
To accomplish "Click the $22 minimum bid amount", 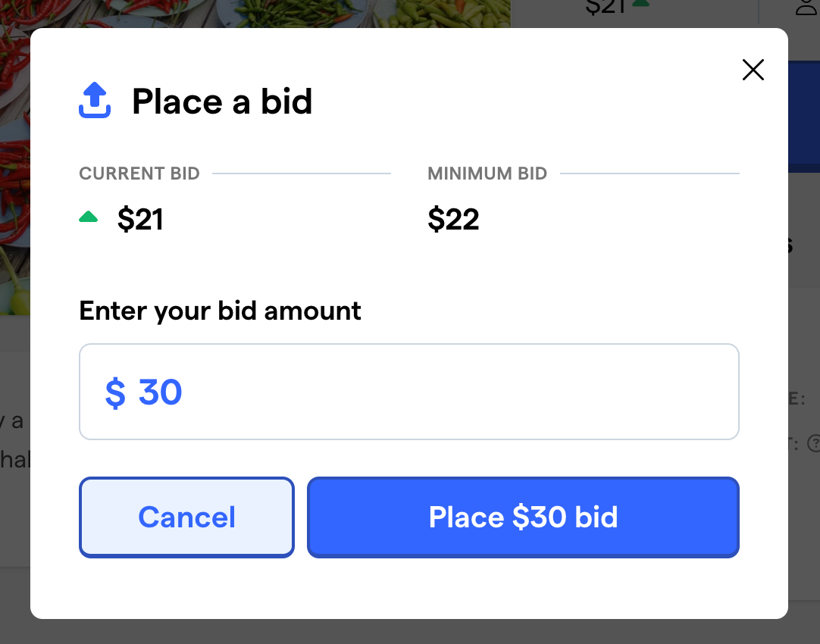I will 453,219.
